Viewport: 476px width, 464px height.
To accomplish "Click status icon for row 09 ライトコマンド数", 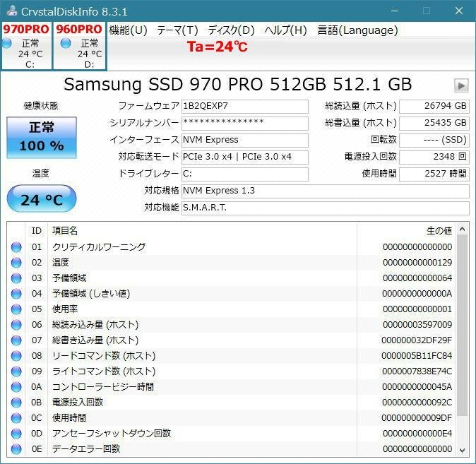I will (16, 371).
